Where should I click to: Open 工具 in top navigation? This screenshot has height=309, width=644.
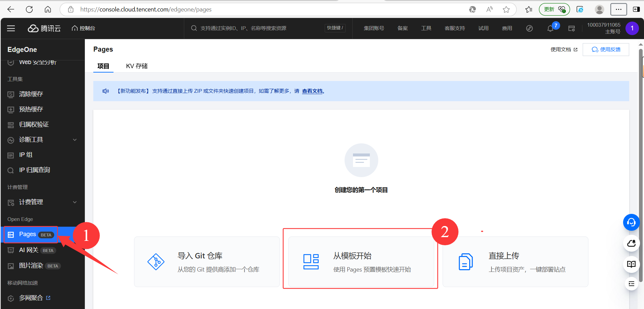pyautogui.click(x=426, y=28)
